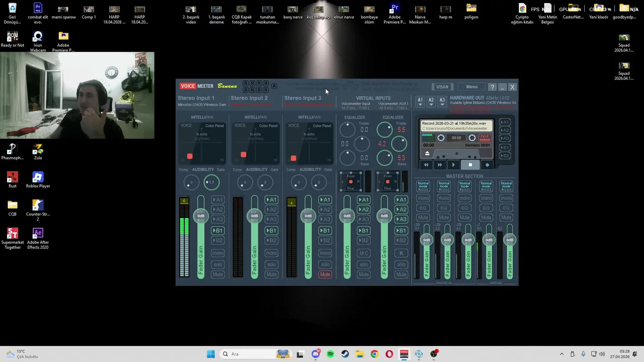Click the Front/Rear pan box on Voicemeeter AUX
This screenshot has width=644, height=362.
pos(388,182)
